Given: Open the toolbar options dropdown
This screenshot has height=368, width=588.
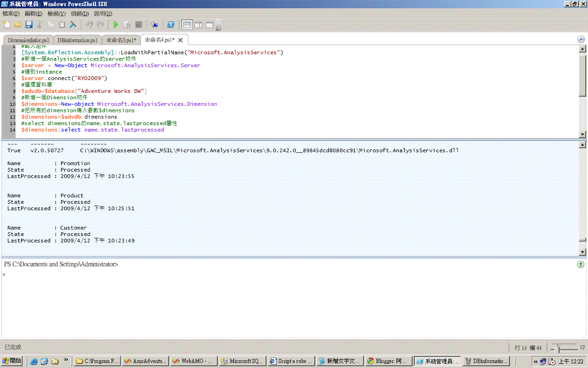Looking at the screenshot, I should [x=218, y=26].
